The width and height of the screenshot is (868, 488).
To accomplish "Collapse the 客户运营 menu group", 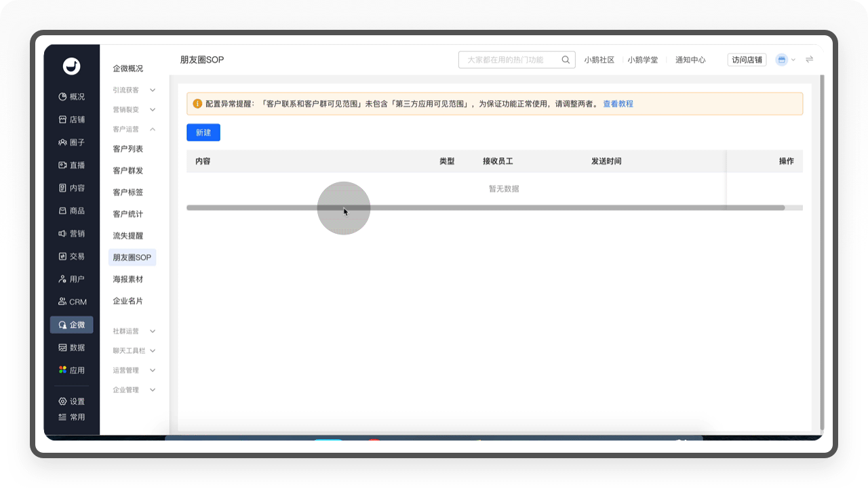I will click(134, 129).
